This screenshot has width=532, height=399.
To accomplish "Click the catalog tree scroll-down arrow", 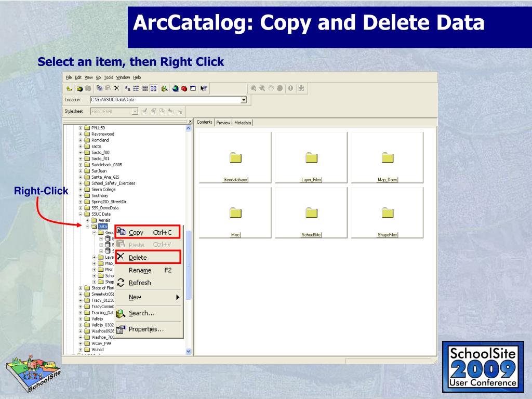I will (189, 352).
